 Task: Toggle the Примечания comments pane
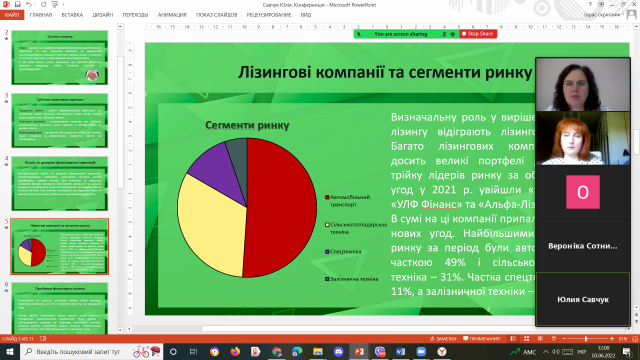tap(482, 339)
